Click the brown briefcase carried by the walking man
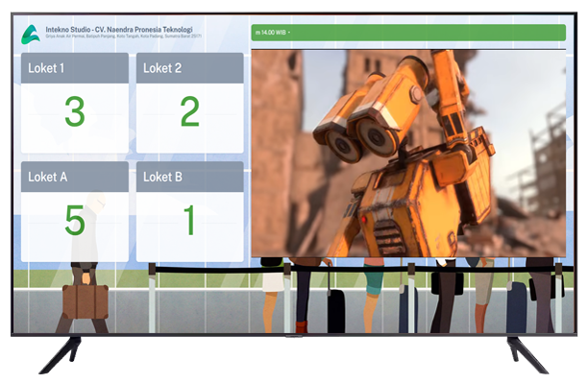 pyautogui.click(x=86, y=301)
